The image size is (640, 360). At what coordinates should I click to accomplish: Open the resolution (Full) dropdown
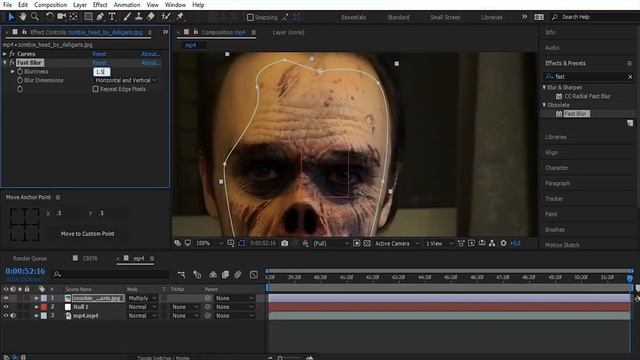(x=330, y=243)
